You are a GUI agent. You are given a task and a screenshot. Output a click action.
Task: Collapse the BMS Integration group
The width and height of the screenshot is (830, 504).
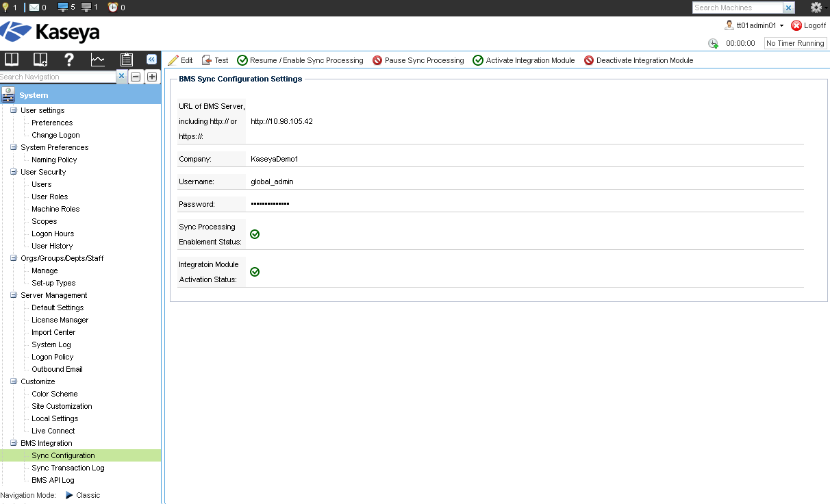(x=14, y=443)
